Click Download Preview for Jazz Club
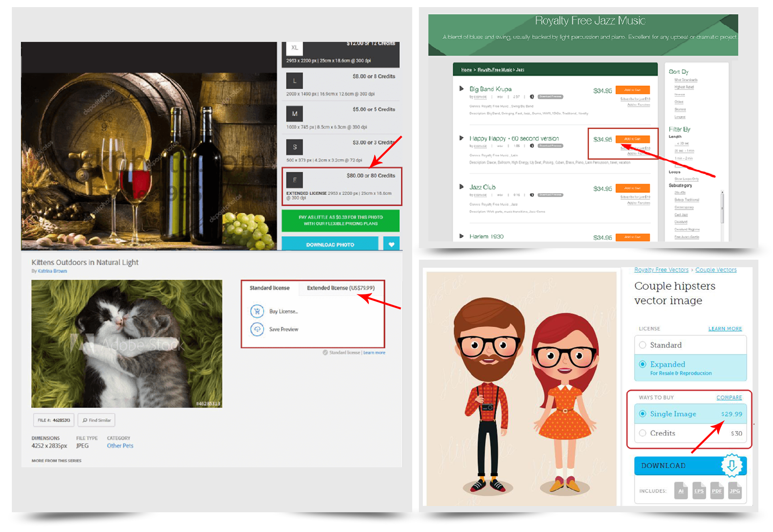The width and height of the screenshot is (773, 532). [550, 194]
